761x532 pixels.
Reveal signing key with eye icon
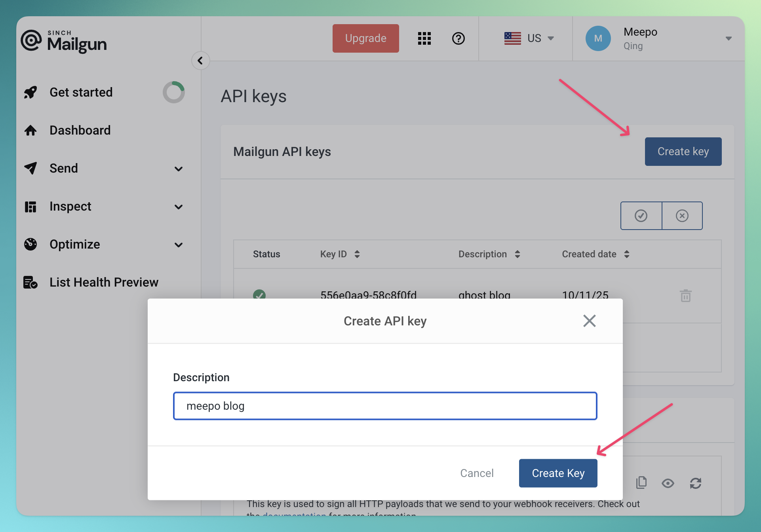tap(668, 483)
